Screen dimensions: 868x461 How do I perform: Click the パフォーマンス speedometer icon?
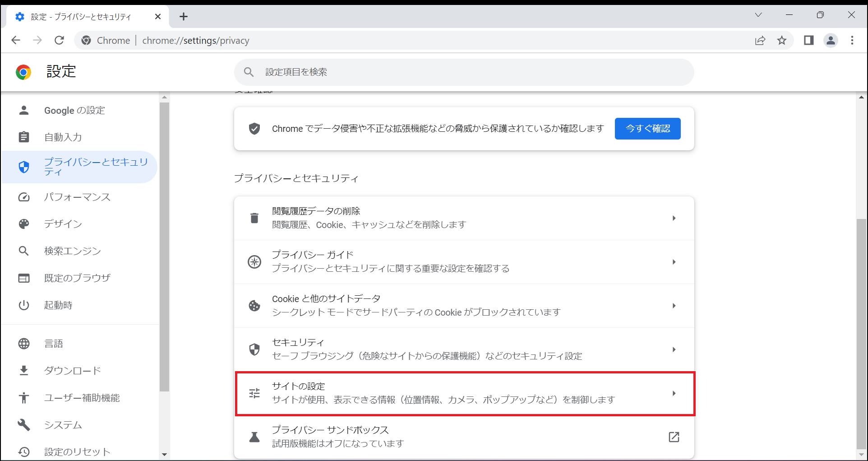tap(23, 197)
